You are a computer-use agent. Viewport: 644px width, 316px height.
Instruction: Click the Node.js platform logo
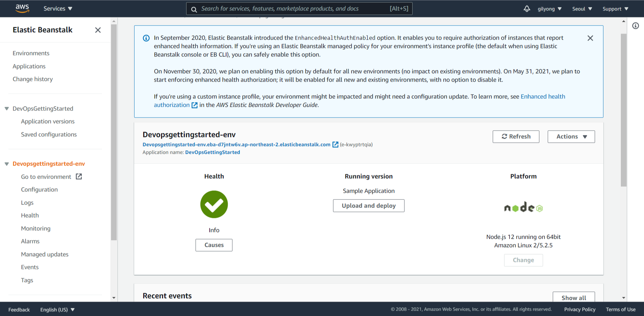(x=523, y=207)
